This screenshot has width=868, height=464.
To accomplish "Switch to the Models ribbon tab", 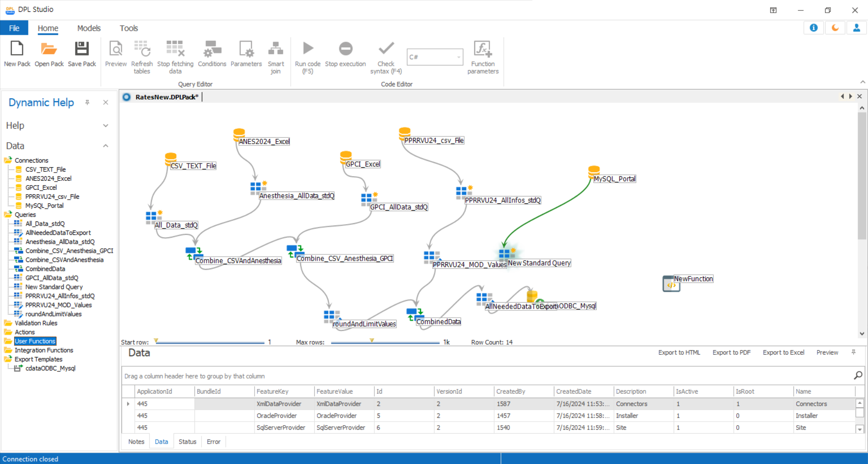I will (89, 28).
